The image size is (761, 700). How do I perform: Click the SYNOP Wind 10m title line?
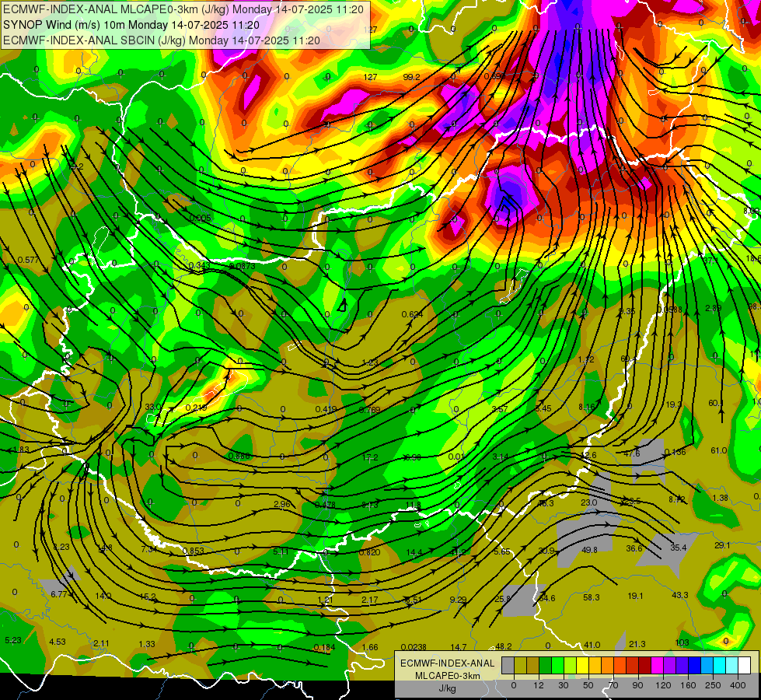[131, 24]
